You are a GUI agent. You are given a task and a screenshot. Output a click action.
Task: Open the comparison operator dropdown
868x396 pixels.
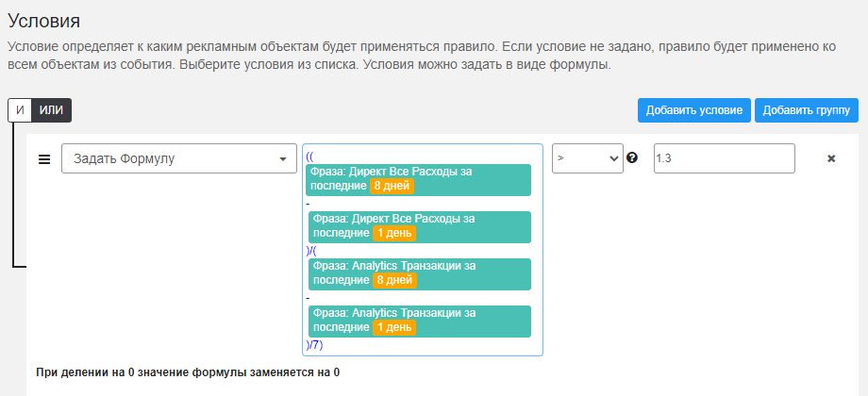(588, 158)
